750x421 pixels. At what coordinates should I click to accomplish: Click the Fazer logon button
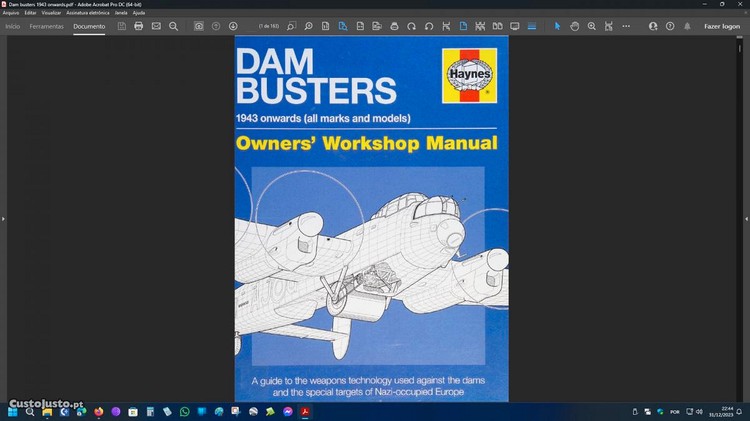tap(722, 26)
